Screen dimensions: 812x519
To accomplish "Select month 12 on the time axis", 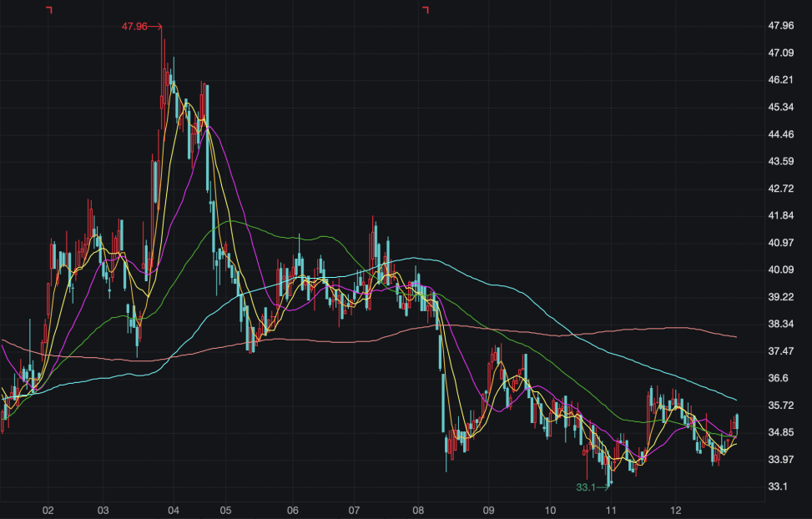I will coord(676,509).
